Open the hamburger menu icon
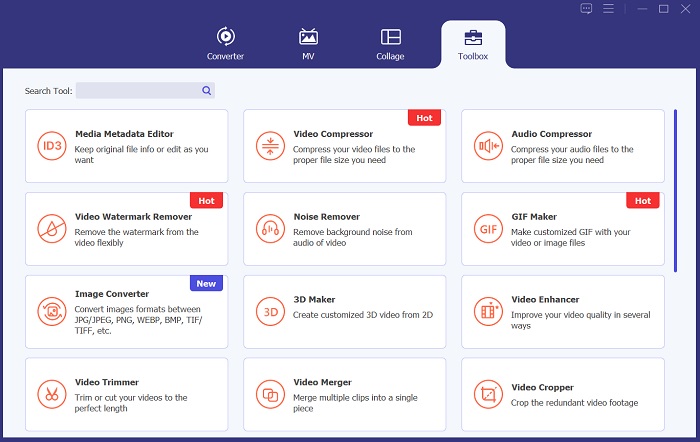Image resolution: width=700 pixels, height=442 pixels. pos(608,8)
